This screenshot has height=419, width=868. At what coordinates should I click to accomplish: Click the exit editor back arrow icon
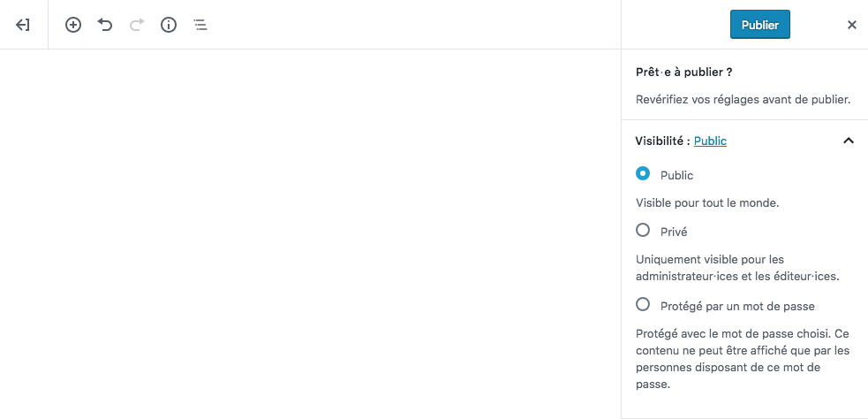(23, 25)
